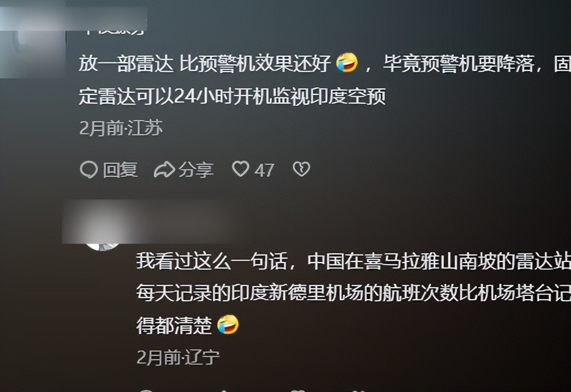Open the blurred username above the Himalaya reply
Image resolution: width=571 pixels, height=392 pixels.
coord(146,222)
